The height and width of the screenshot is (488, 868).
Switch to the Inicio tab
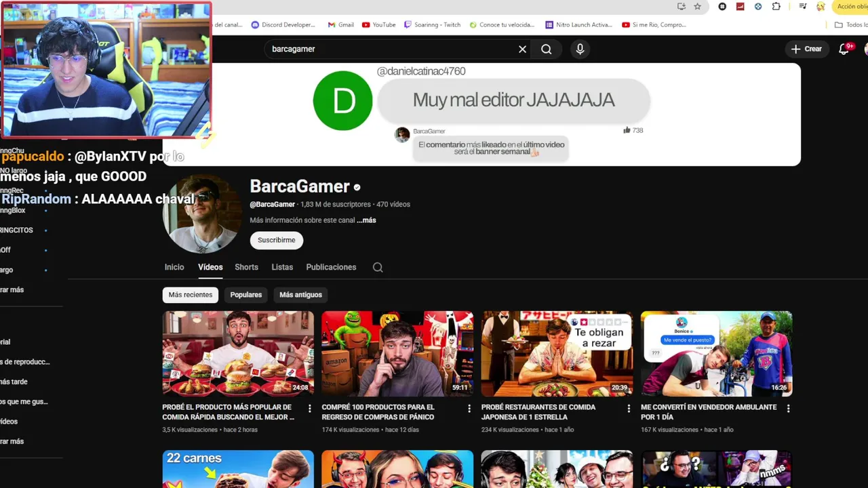pyautogui.click(x=174, y=267)
